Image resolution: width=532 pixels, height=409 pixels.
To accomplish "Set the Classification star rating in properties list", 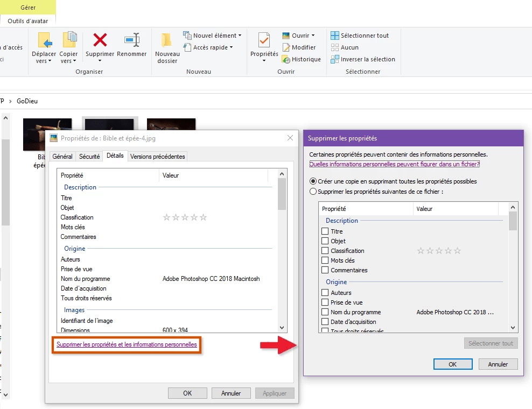I will tap(185, 217).
